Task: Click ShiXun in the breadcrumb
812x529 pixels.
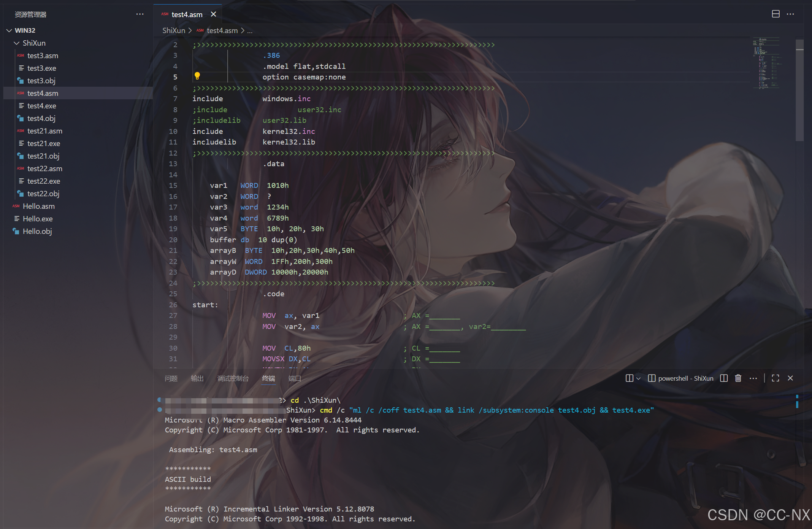Action: coord(174,30)
